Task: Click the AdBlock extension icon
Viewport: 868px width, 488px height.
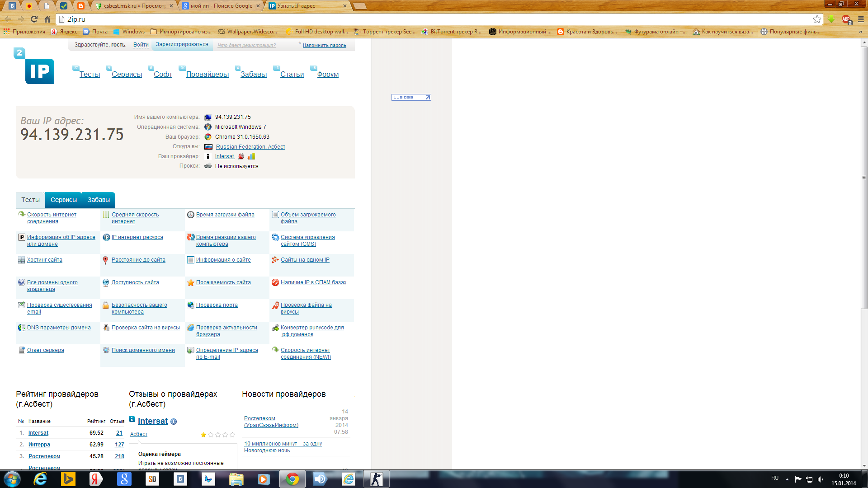Action: pyautogui.click(x=846, y=19)
